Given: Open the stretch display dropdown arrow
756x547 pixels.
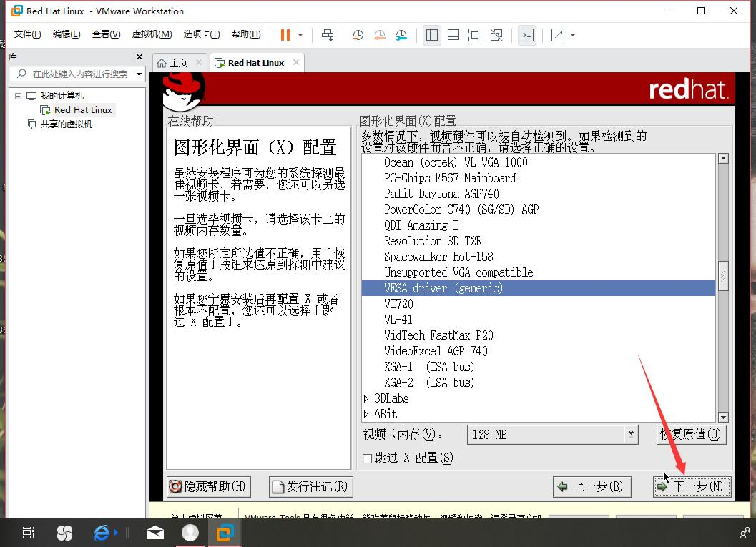Looking at the screenshot, I should 573,35.
